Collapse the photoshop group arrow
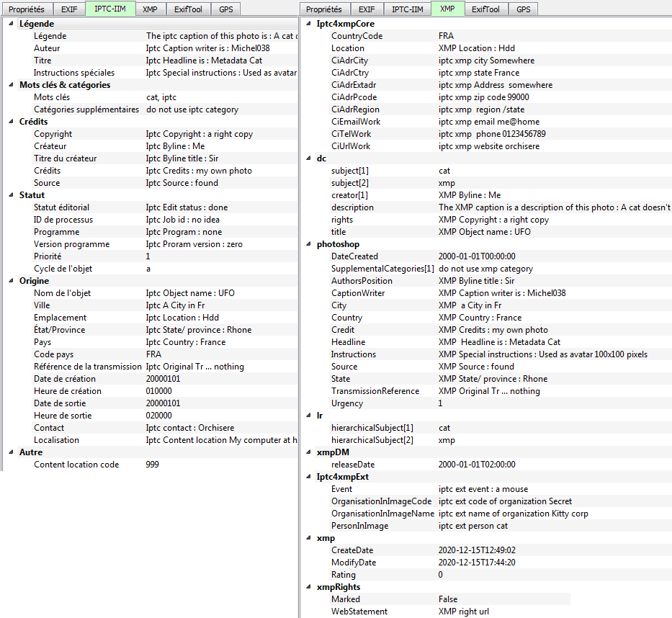Image resolution: width=672 pixels, height=618 pixels. [x=308, y=244]
